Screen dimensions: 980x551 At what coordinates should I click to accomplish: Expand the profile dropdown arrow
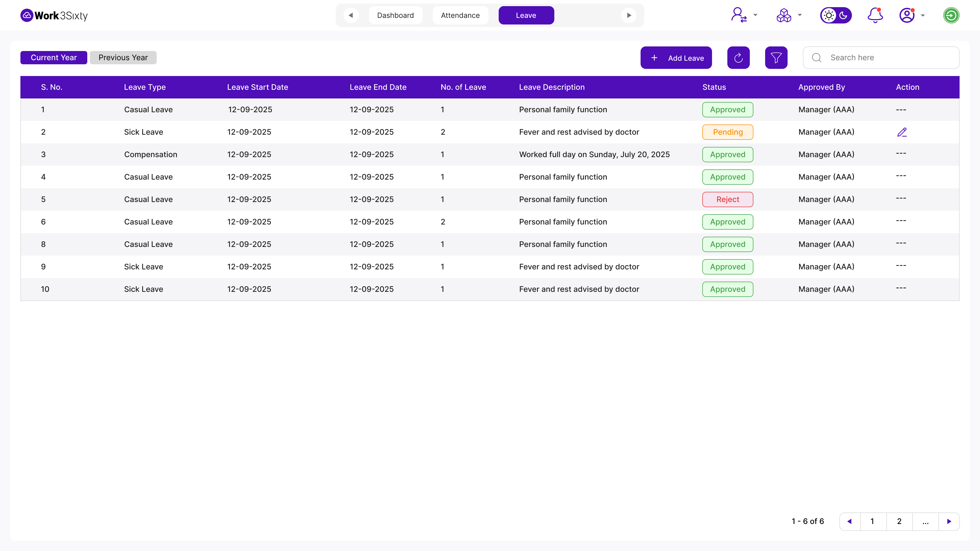coord(923,16)
